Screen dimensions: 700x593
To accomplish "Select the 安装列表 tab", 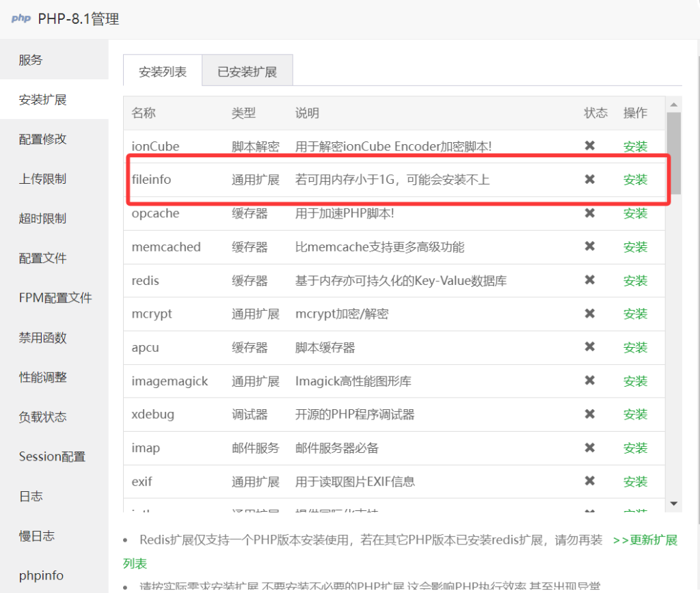I will [x=163, y=71].
